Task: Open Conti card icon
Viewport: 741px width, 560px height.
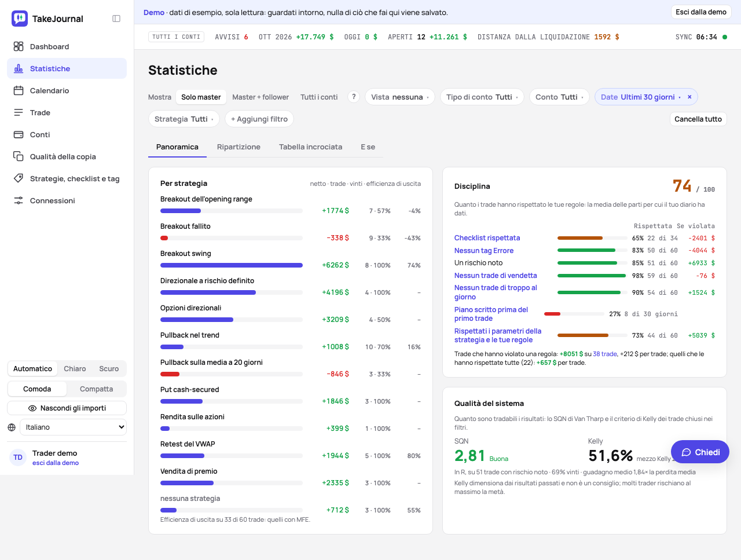Action: pyautogui.click(x=19, y=134)
